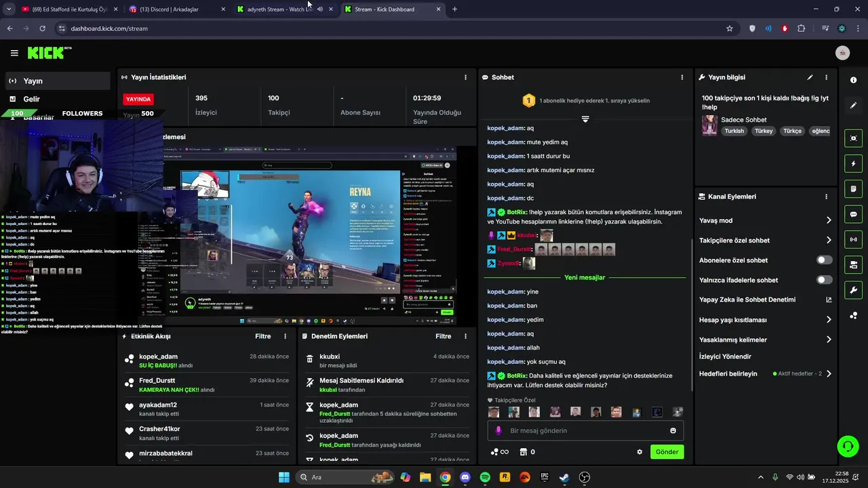
Task: Open the browser tab search dropdown
Action: 9,9
